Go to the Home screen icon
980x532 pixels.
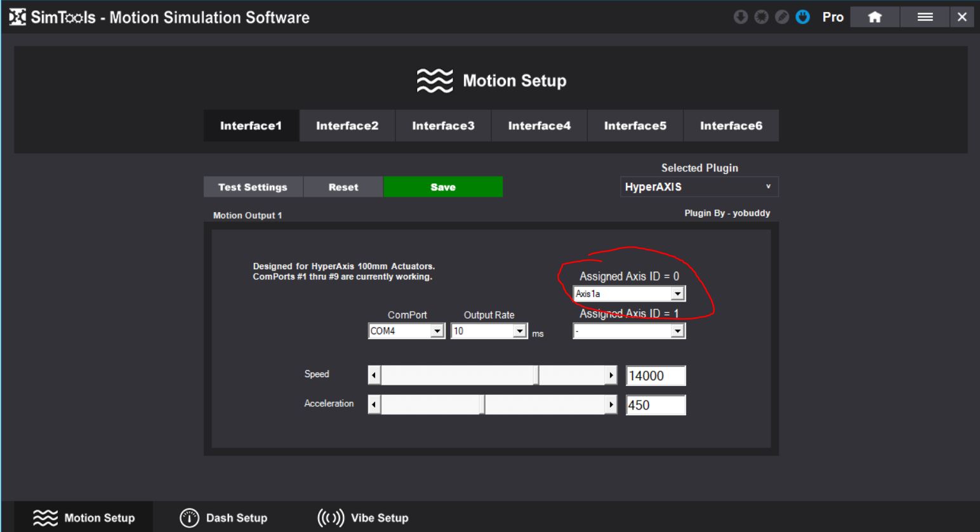pyautogui.click(x=875, y=17)
